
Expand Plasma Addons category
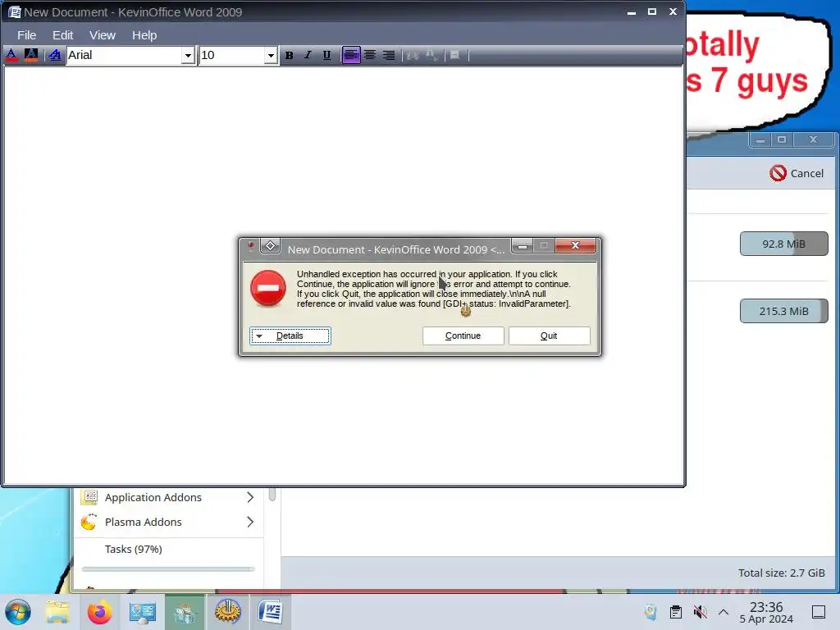coord(250,522)
